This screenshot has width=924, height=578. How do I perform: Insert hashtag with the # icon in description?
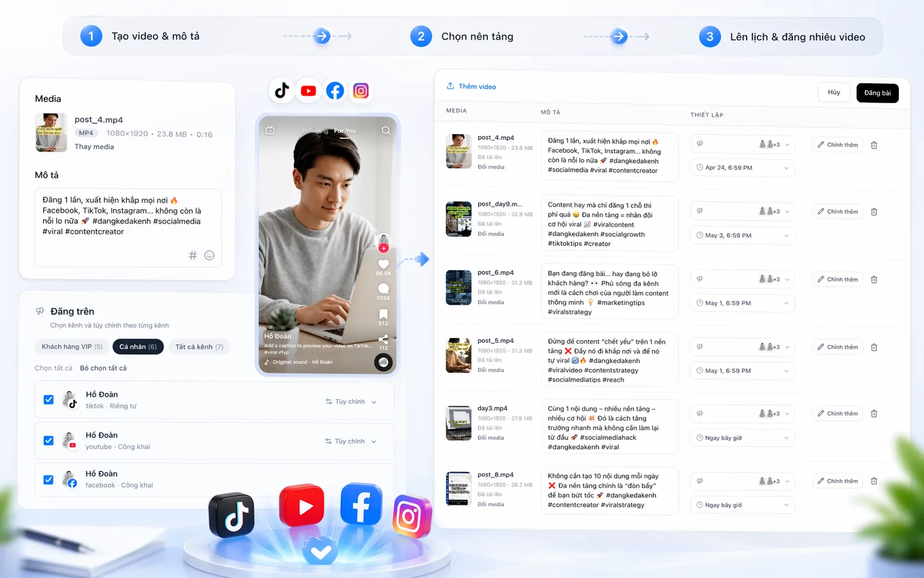click(193, 255)
